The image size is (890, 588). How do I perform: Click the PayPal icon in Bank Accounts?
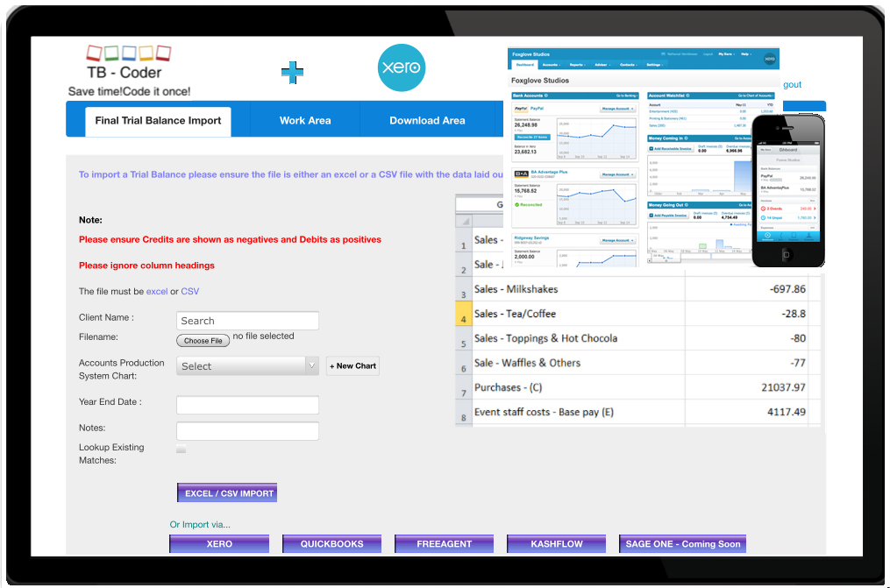click(x=520, y=108)
